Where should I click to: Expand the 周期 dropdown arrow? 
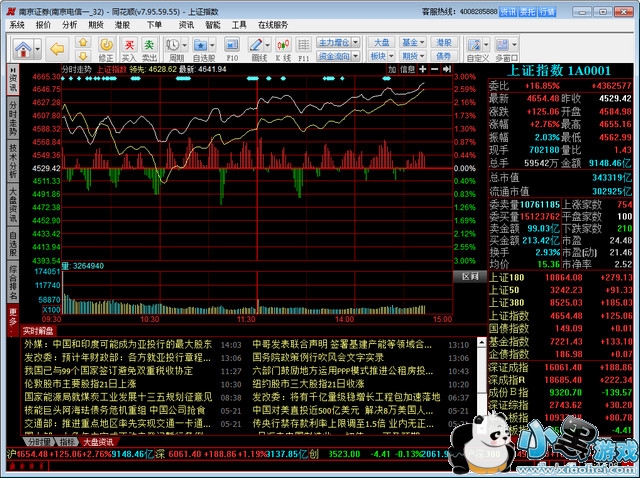(184, 45)
